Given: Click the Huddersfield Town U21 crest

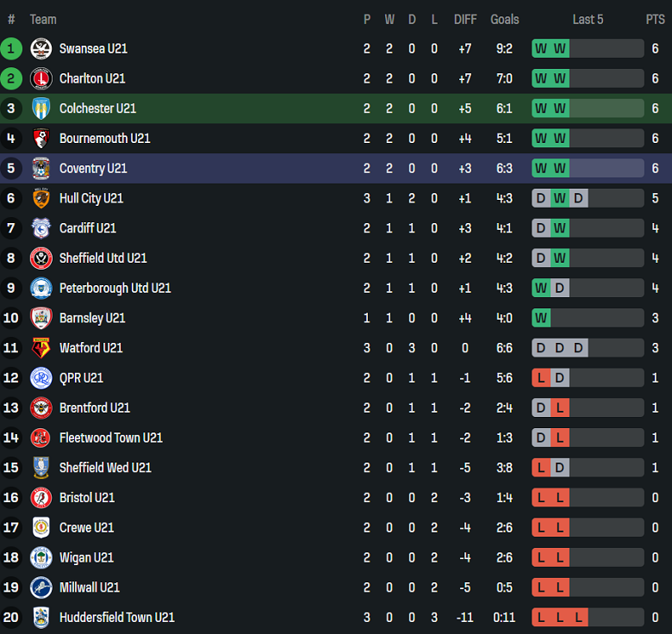Looking at the screenshot, I should (x=40, y=618).
